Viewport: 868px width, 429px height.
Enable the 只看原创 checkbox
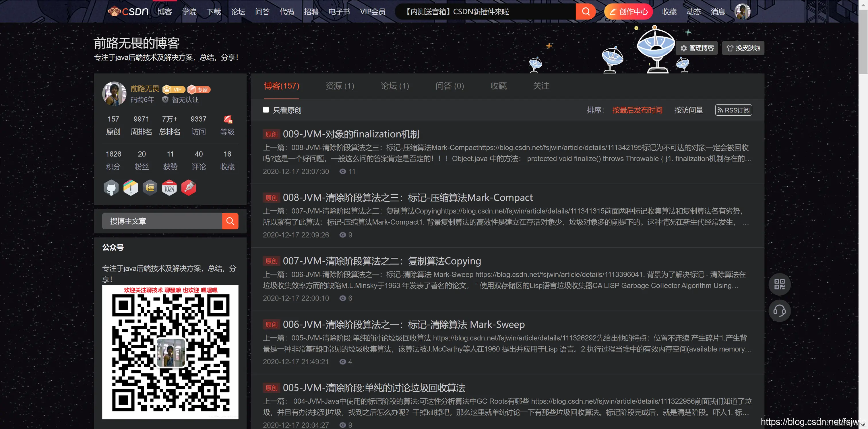(x=266, y=110)
